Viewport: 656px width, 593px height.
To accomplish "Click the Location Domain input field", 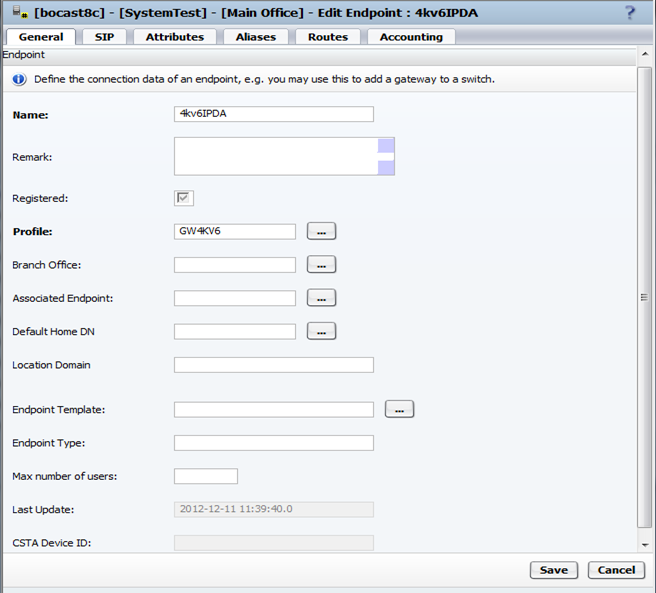I will click(x=274, y=365).
